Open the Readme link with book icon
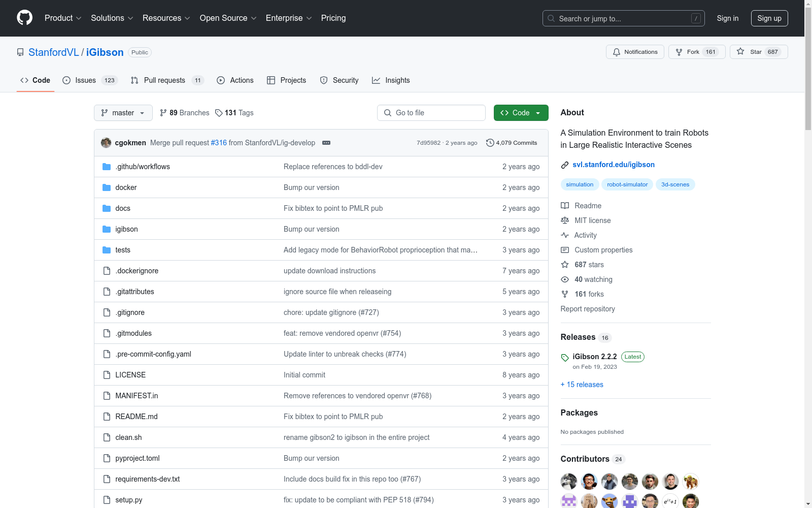The image size is (812, 508). click(581, 206)
